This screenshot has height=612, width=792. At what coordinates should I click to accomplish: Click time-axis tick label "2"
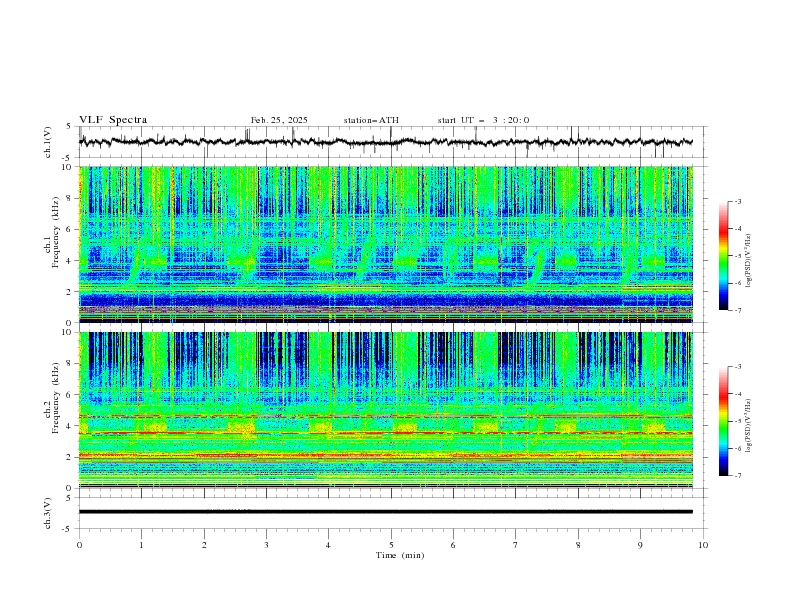click(204, 545)
